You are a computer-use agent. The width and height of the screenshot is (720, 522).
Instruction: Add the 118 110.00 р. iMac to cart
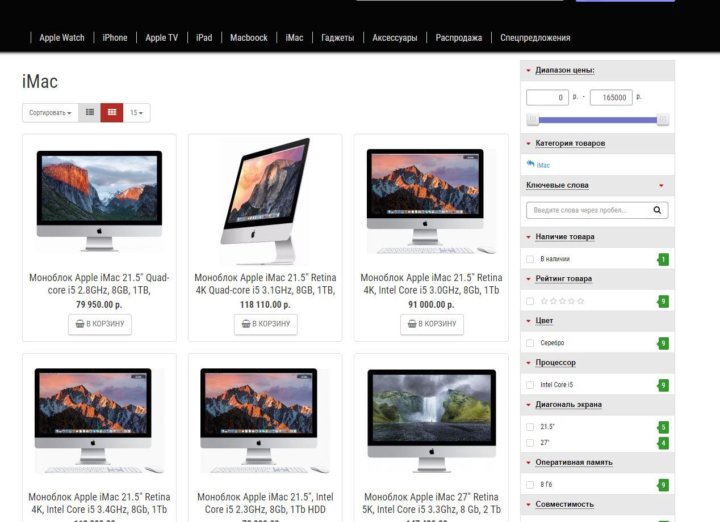pyautogui.click(x=265, y=324)
